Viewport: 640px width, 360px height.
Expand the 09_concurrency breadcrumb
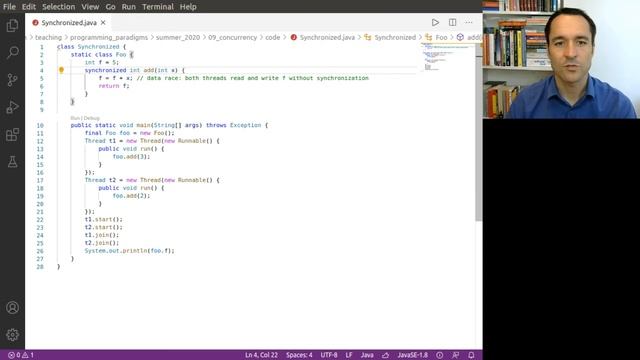pyautogui.click(x=233, y=37)
